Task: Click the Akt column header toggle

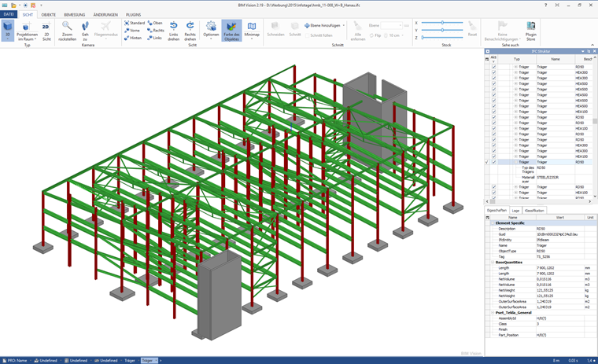Action: tap(493, 59)
